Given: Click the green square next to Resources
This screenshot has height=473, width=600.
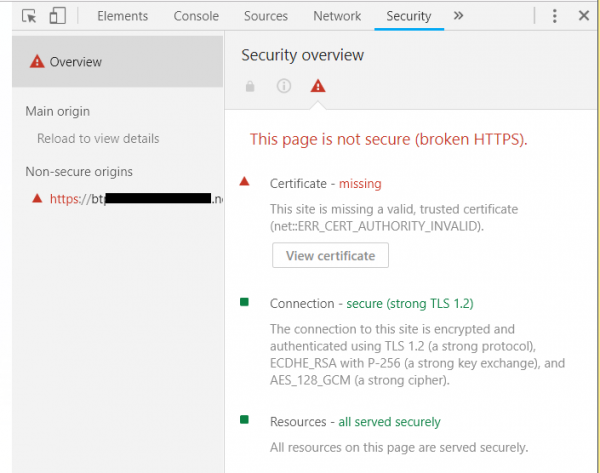Looking at the screenshot, I should [x=245, y=421].
